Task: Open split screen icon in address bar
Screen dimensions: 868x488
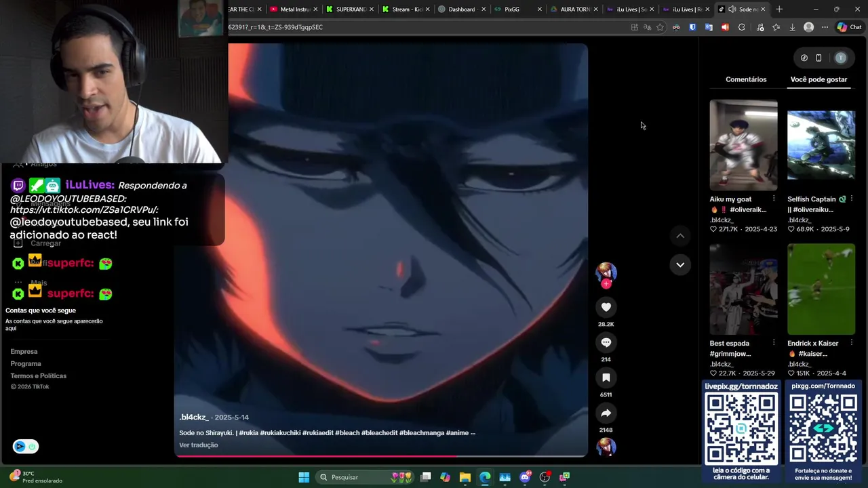Action: [634, 27]
